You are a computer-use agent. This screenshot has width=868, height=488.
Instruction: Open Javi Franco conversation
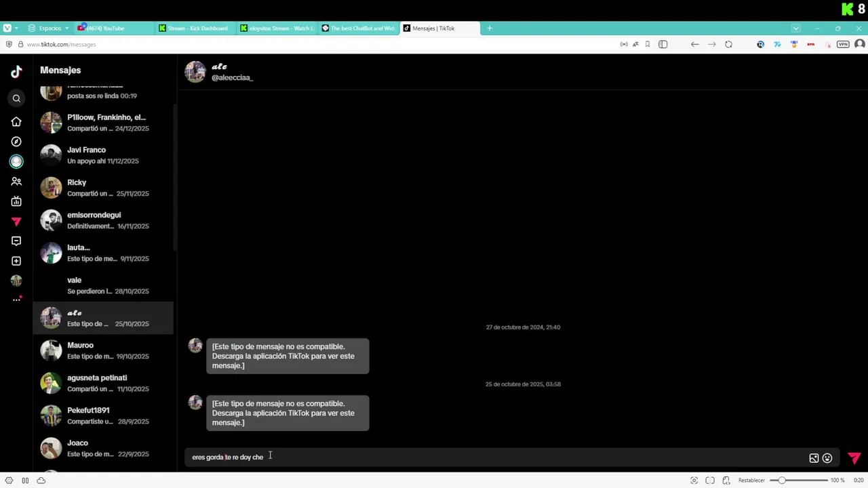[x=103, y=155]
